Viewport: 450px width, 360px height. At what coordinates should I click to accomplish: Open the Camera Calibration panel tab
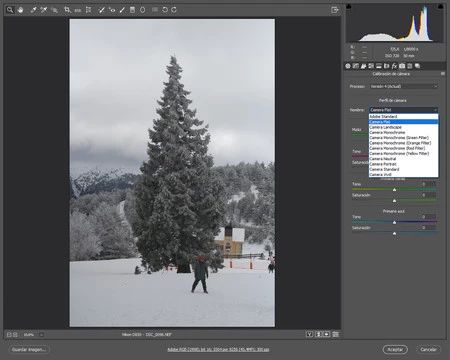click(402, 66)
